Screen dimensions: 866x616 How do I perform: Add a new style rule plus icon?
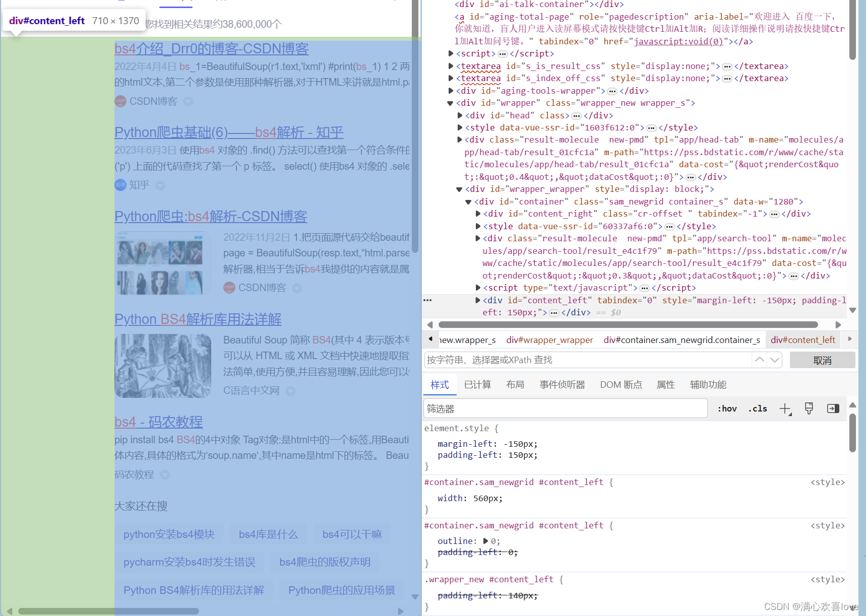(x=785, y=409)
